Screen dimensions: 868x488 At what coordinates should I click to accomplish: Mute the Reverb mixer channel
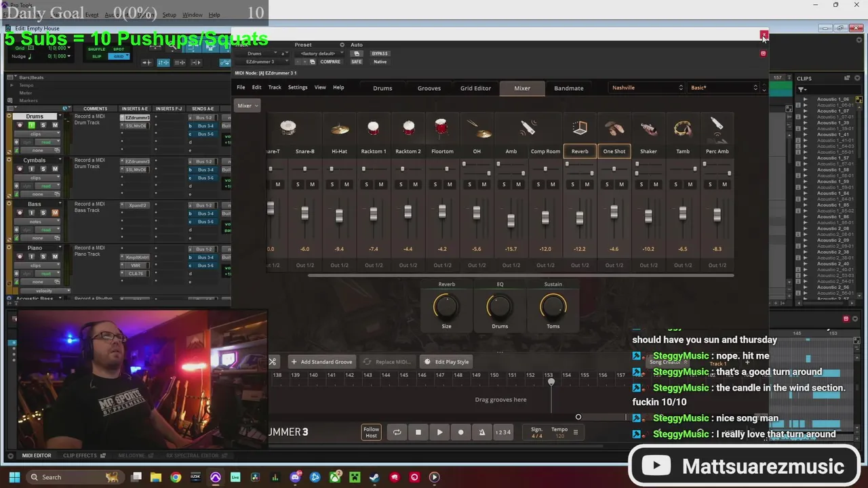tap(587, 184)
